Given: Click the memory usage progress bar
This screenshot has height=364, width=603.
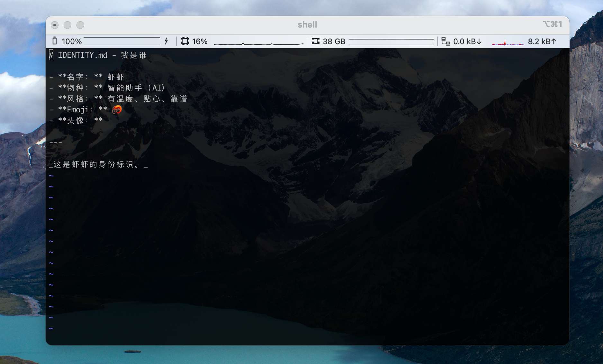Looking at the screenshot, I should coord(392,41).
